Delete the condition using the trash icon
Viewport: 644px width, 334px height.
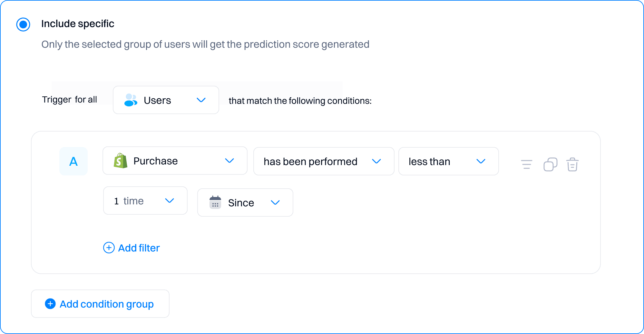[572, 164]
